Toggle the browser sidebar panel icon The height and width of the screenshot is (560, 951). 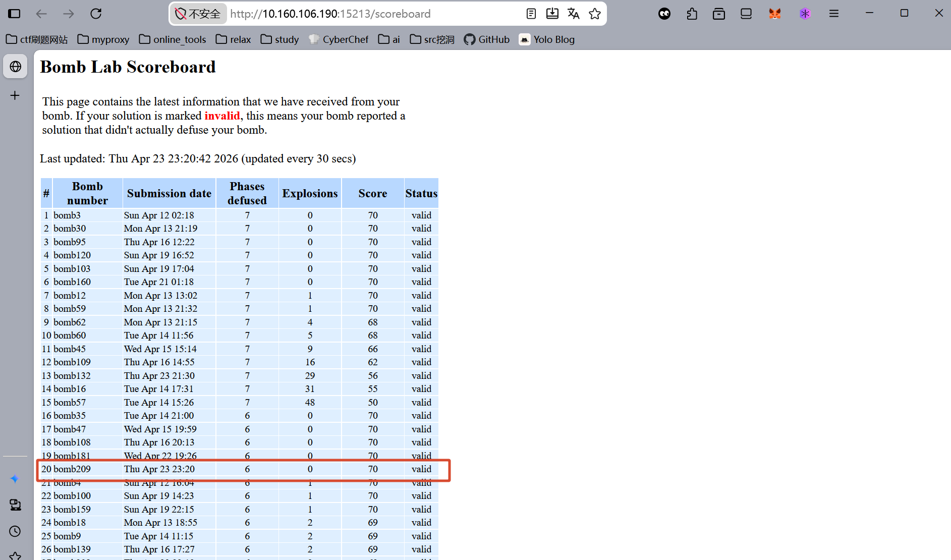(x=14, y=14)
